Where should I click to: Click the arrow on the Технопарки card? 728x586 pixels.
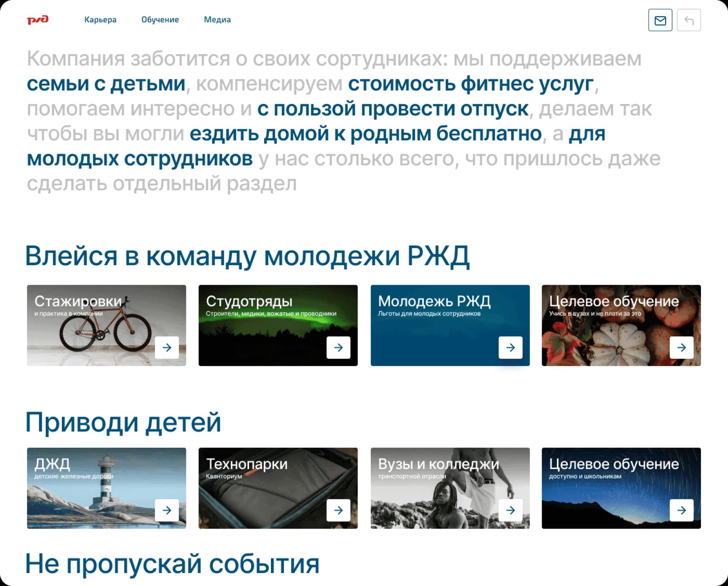(x=339, y=510)
